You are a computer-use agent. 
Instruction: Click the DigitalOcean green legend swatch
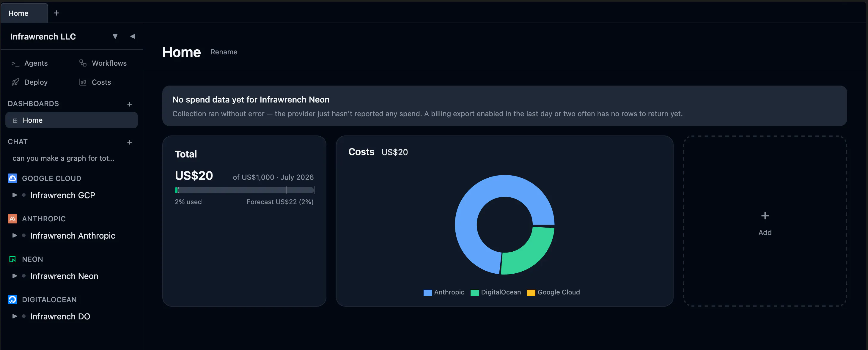tap(474, 292)
